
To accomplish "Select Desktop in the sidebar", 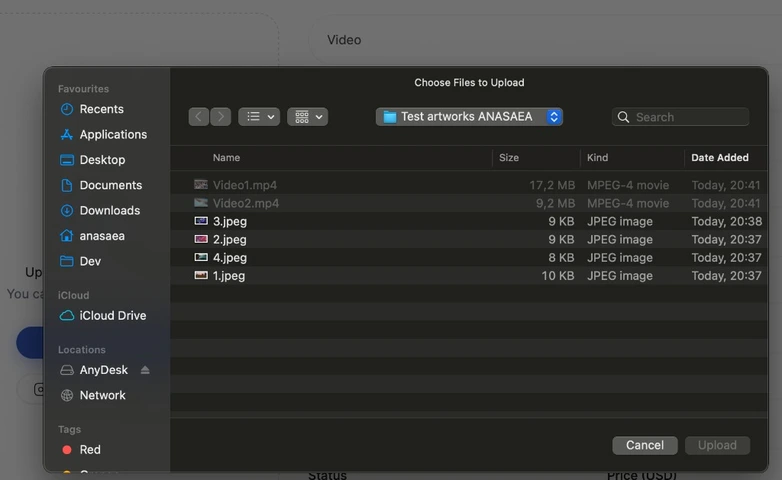I will tap(102, 160).
